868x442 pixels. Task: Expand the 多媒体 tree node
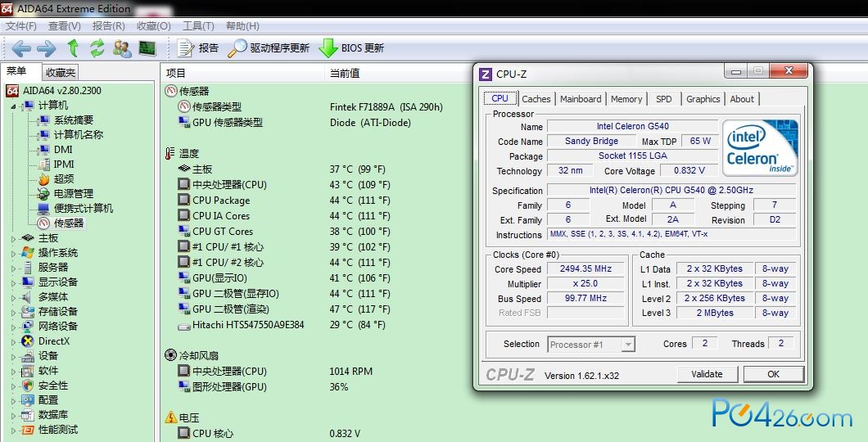coord(13,298)
